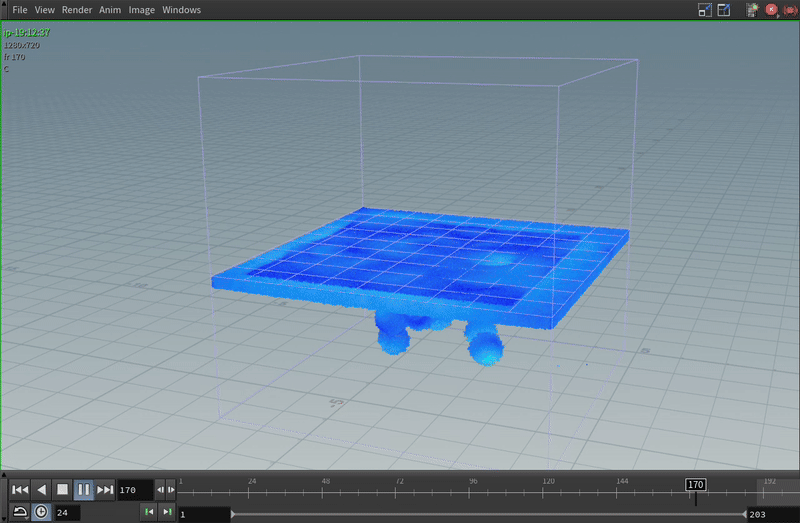The image size is (800, 523).
Task: Click timeline at frame 24 tick
Action: click(x=248, y=493)
